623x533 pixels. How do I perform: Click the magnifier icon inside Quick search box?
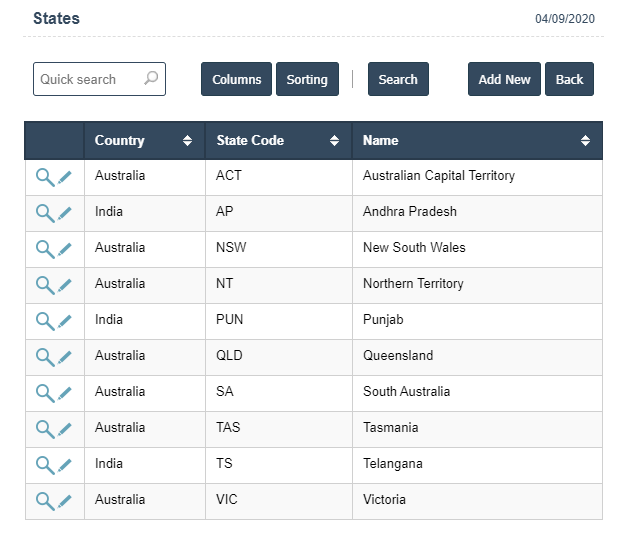151,79
